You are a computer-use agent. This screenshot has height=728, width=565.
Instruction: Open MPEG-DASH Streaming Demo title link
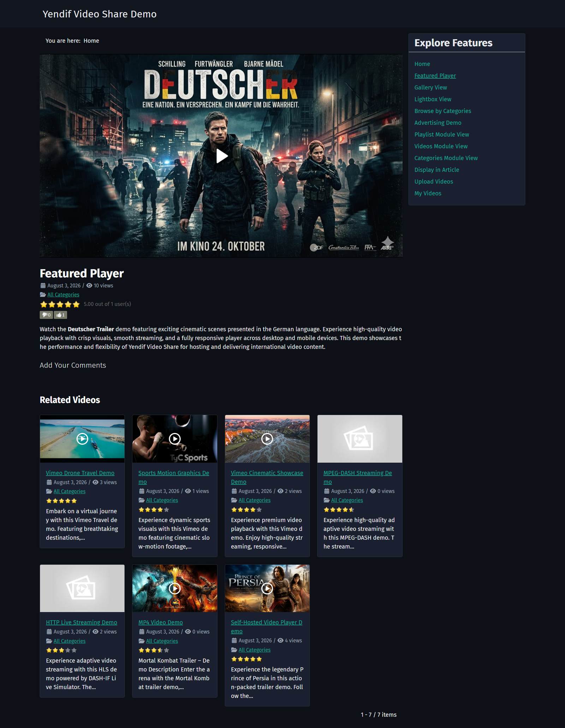coord(358,477)
